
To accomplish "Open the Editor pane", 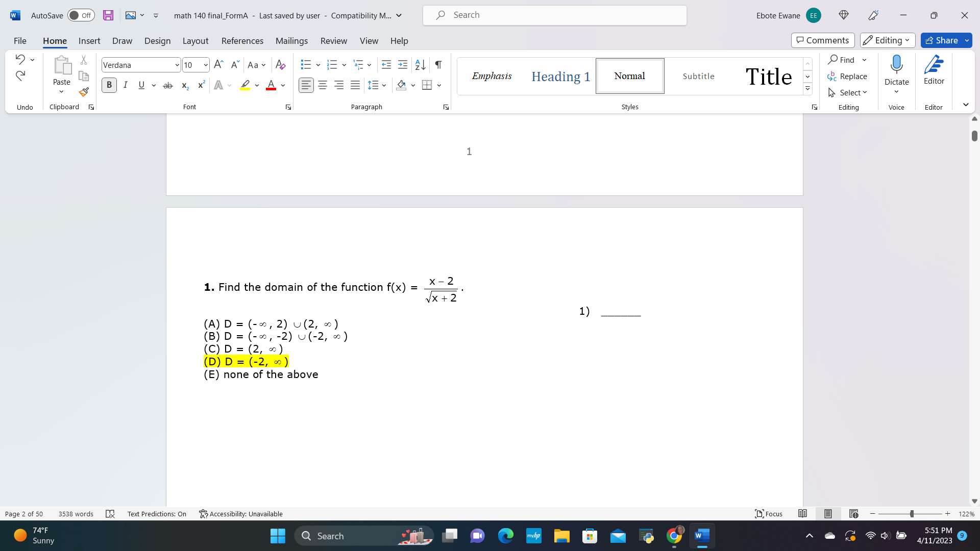I will coord(934,71).
